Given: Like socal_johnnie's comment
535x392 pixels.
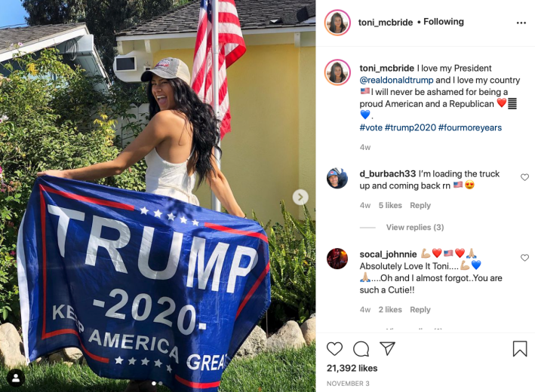Looking at the screenshot, I should (x=524, y=258).
